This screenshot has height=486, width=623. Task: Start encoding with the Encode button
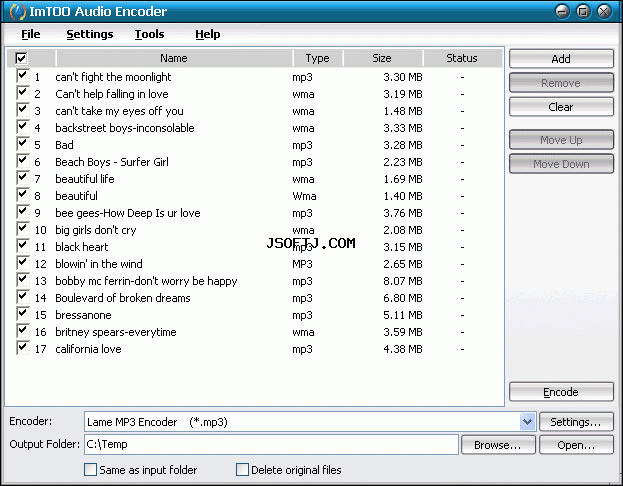point(561,392)
